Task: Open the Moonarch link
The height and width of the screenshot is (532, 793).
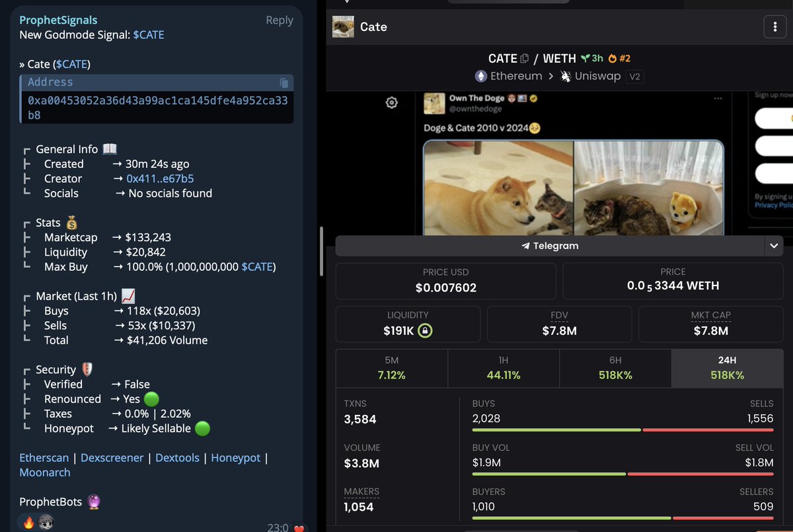Action: click(45, 473)
